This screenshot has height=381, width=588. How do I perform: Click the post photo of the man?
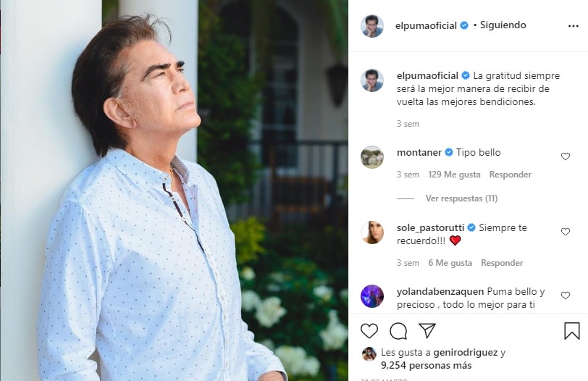pos(174,190)
